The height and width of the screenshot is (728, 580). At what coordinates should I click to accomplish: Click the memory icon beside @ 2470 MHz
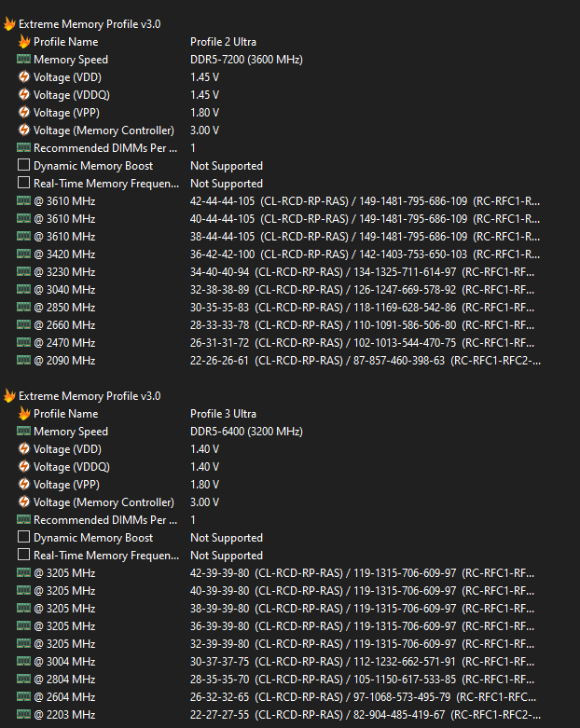tap(23, 342)
